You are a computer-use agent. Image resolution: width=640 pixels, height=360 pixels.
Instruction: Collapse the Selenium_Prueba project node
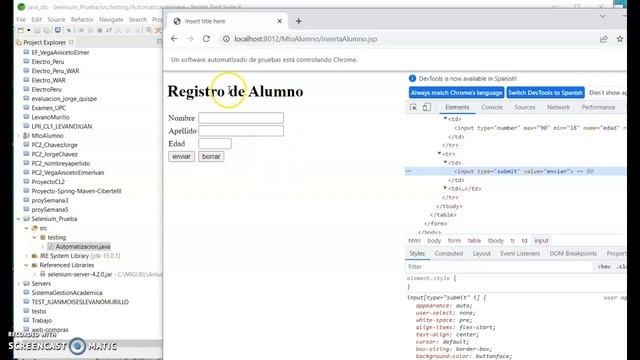18,219
